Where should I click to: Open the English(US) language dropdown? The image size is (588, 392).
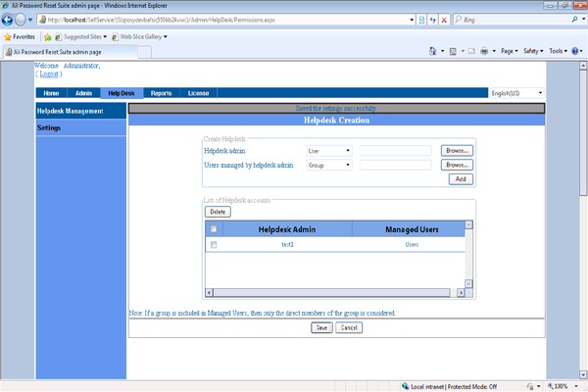517,93
